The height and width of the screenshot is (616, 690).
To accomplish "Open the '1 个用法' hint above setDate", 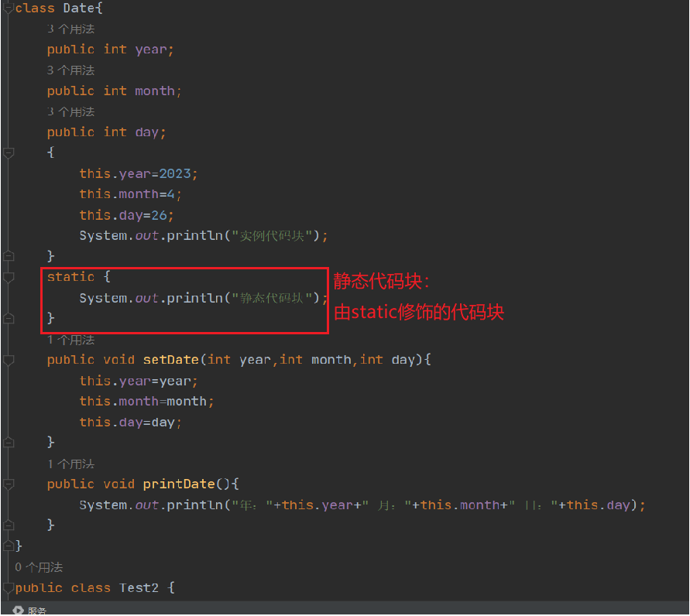I will click(70, 340).
